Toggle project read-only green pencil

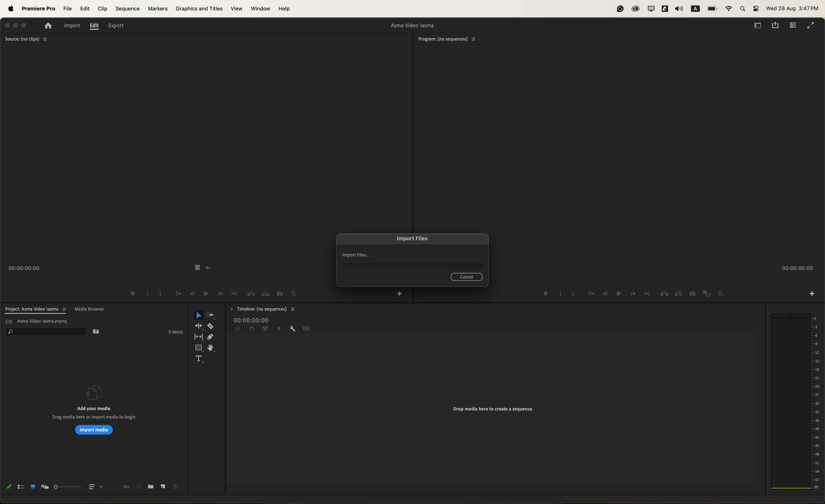pyautogui.click(x=9, y=487)
